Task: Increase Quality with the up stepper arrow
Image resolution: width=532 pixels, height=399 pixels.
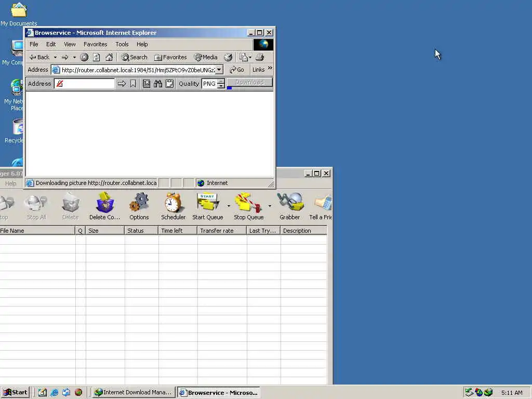Action: 221,81
